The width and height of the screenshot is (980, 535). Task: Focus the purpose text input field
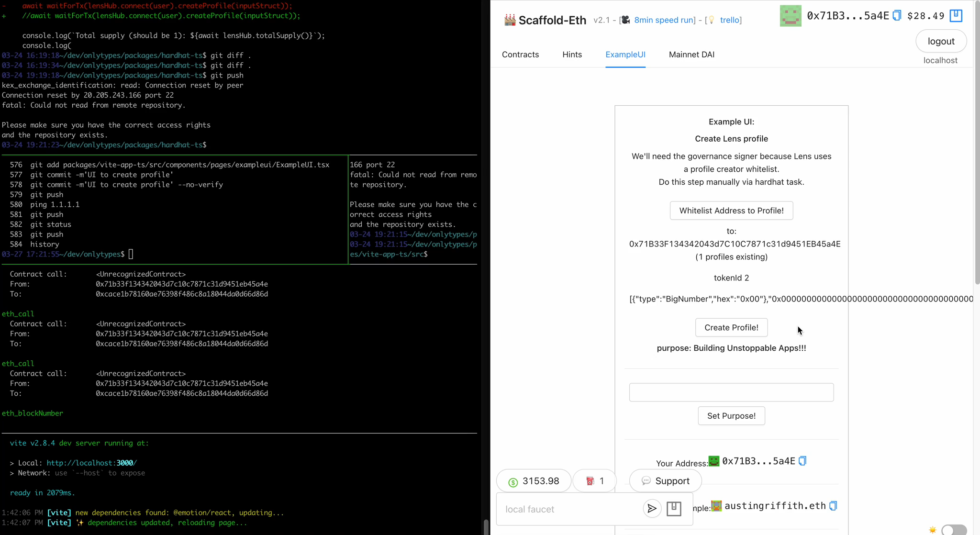click(731, 392)
